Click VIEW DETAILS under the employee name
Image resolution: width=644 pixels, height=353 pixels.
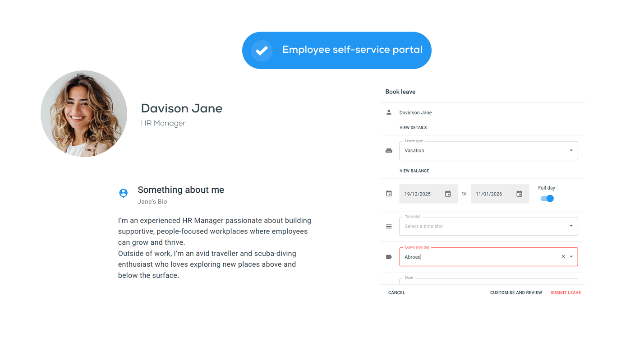coord(413,128)
